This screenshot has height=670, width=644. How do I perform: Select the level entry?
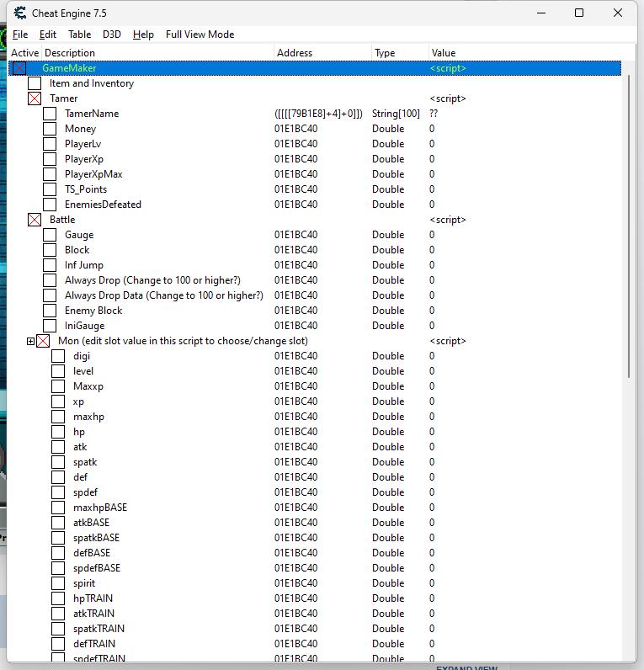(x=82, y=371)
